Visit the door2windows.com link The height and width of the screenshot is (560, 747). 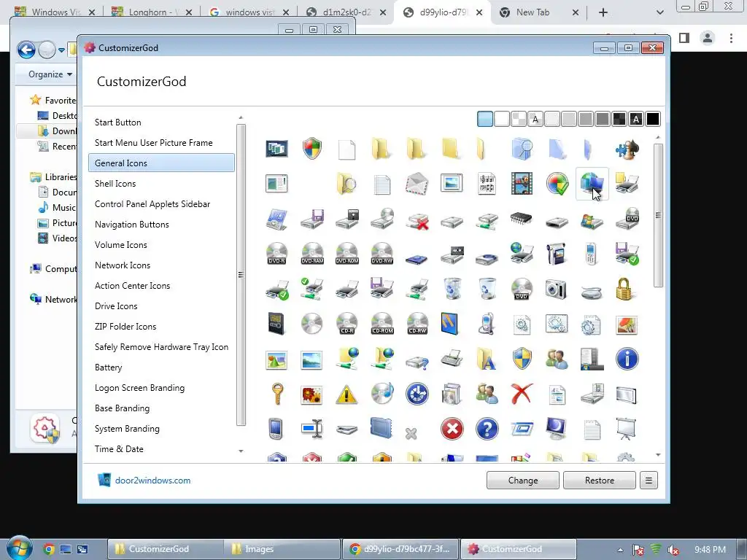pos(152,481)
